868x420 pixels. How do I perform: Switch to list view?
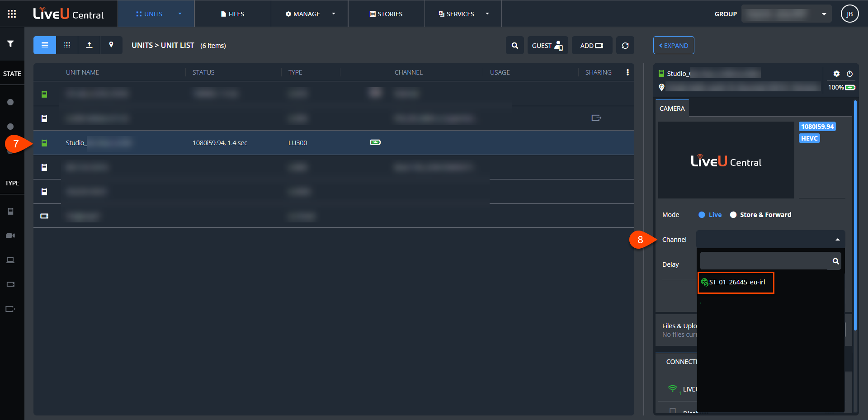tap(45, 45)
